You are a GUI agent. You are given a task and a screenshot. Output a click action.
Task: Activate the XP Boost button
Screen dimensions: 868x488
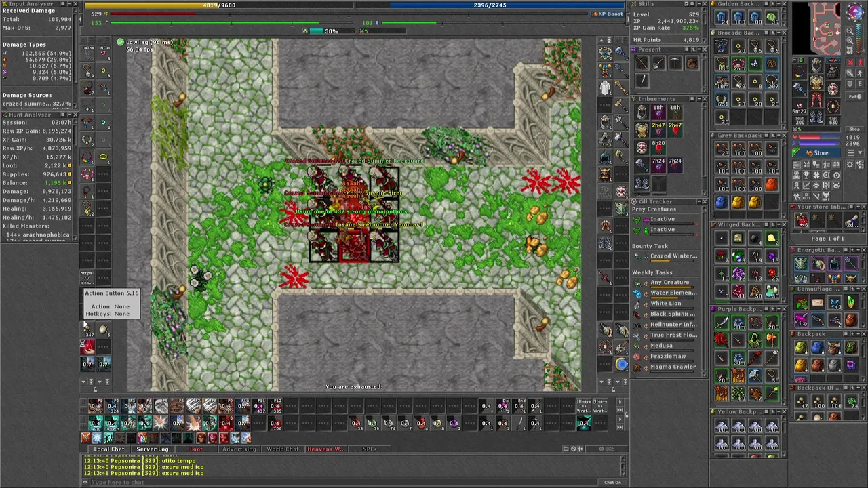click(x=608, y=14)
